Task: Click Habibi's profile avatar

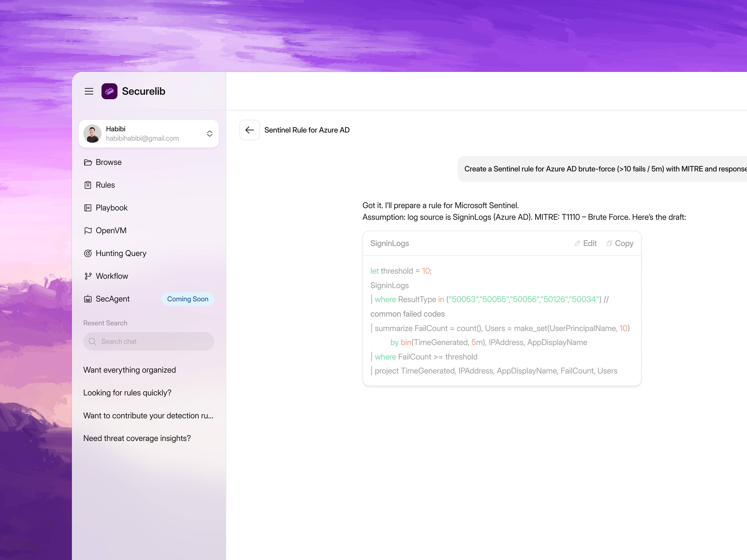Action: coord(92,134)
